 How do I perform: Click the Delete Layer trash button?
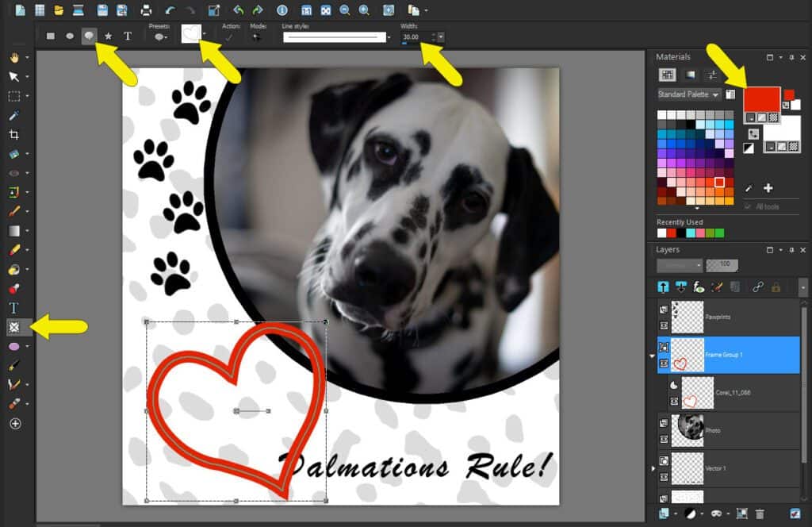pos(760,514)
